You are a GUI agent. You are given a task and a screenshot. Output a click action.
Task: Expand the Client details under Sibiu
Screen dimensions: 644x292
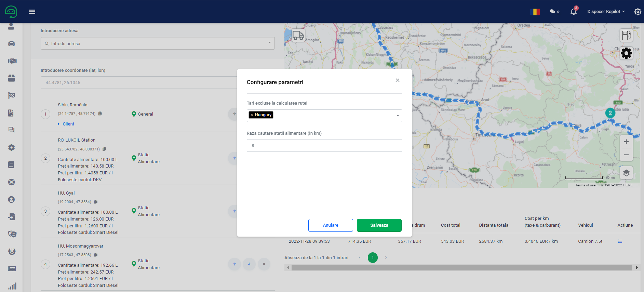pyautogui.click(x=68, y=124)
